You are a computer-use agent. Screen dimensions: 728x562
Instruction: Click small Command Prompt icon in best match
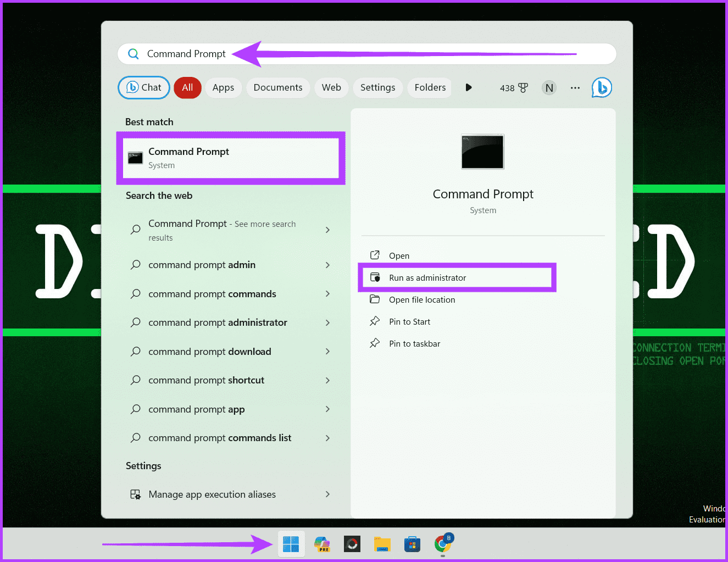[x=135, y=158]
